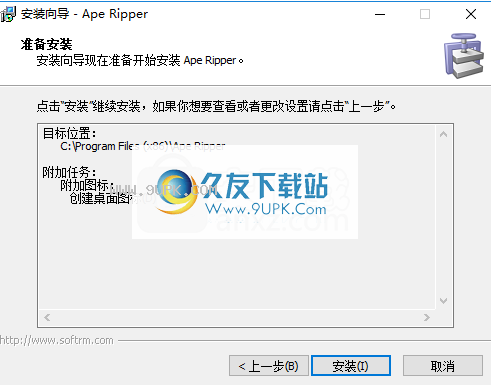
Task: Go back with the 上一步(B) button
Action: [269, 366]
